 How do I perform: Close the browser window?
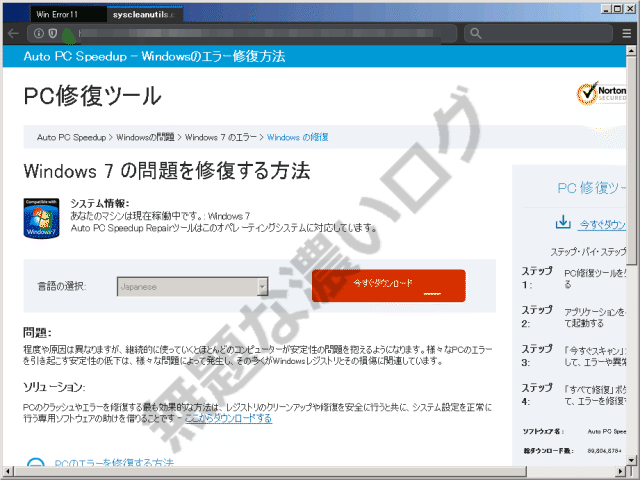631,9
